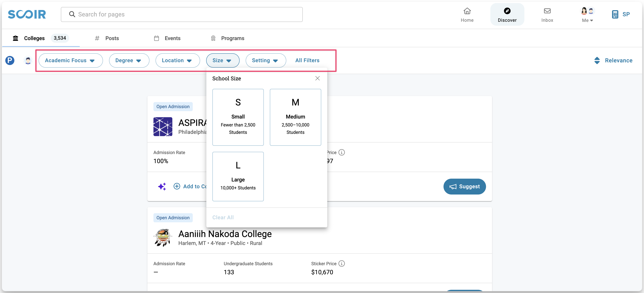Click the sparkle AI icon on ASPIRA card
This screenshot has width=644, height=293.
162,187
